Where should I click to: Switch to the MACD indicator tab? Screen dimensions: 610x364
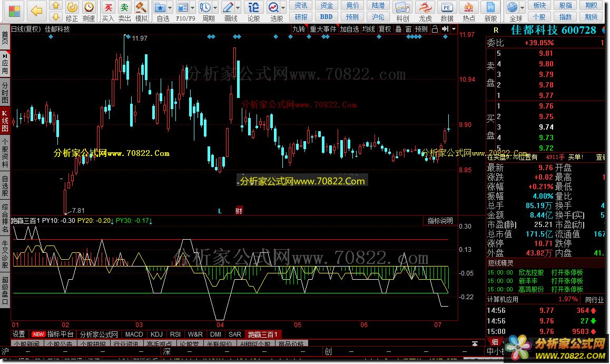(x=134, y=335)
